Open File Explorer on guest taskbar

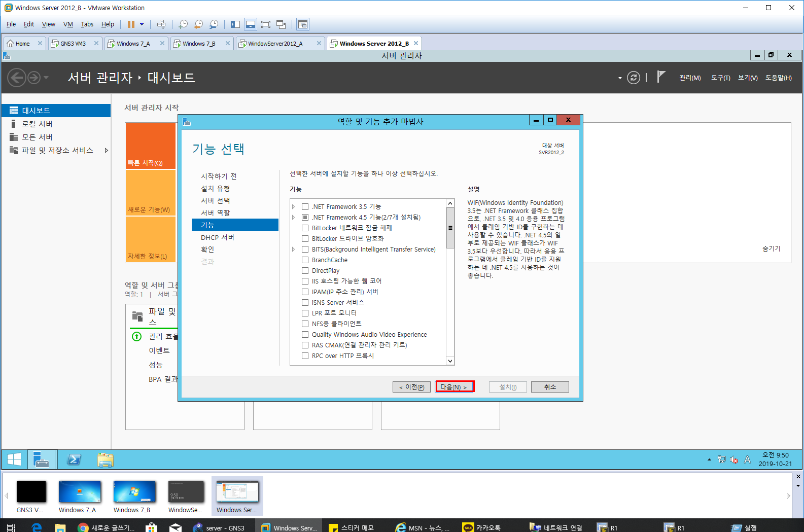pyautogui.click(x=105, y=459)
